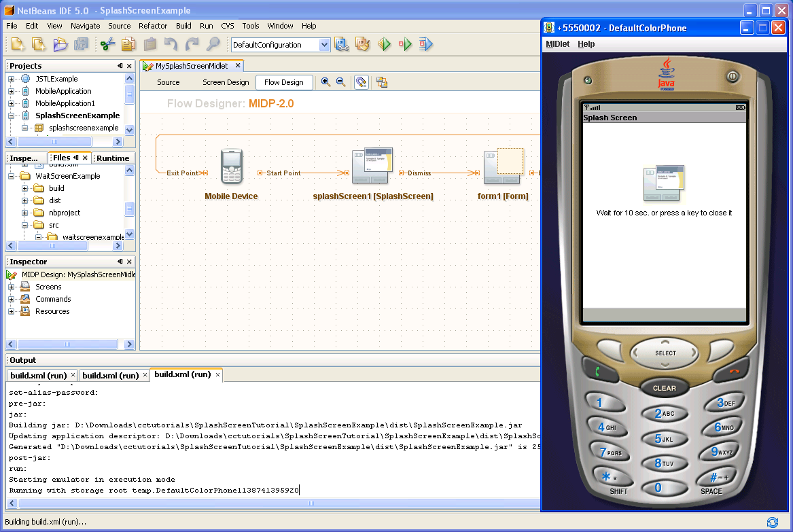Select the Mobile Device node icon

(232, 166)
